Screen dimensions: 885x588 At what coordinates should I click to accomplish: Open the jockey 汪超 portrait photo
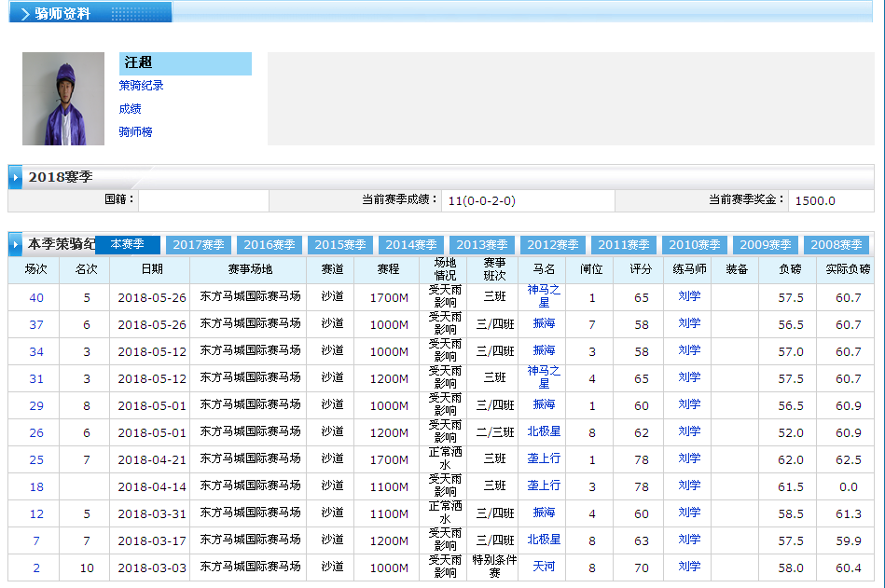[x=63, y=99]
